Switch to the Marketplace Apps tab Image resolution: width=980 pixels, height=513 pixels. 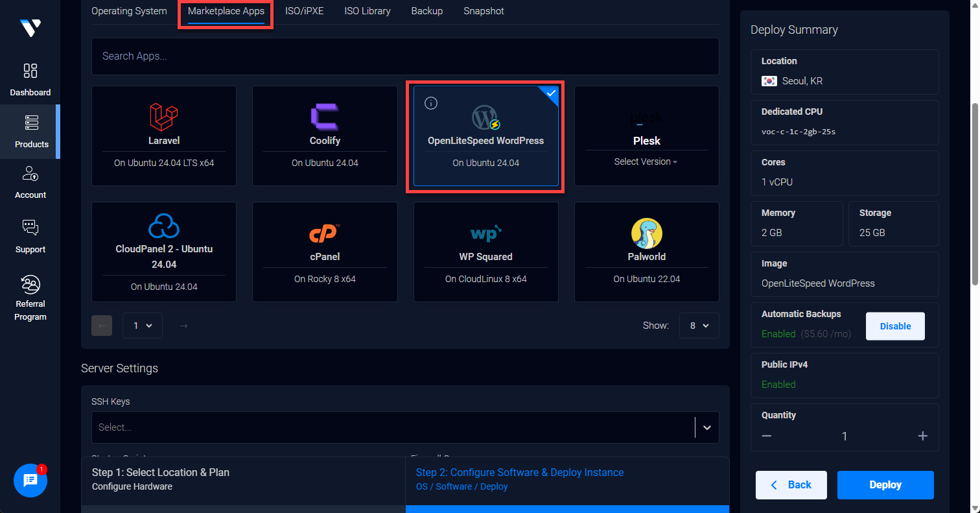pyautogui.click(x=226, y=11)
